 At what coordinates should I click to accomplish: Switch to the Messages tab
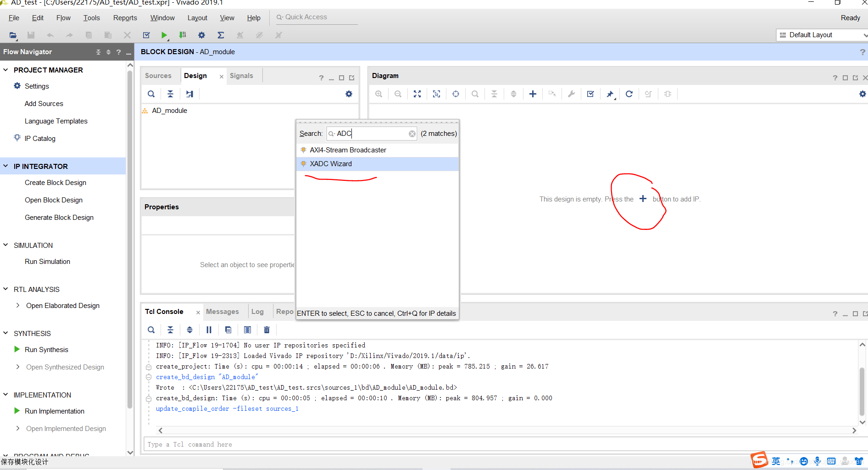point(223,312)
